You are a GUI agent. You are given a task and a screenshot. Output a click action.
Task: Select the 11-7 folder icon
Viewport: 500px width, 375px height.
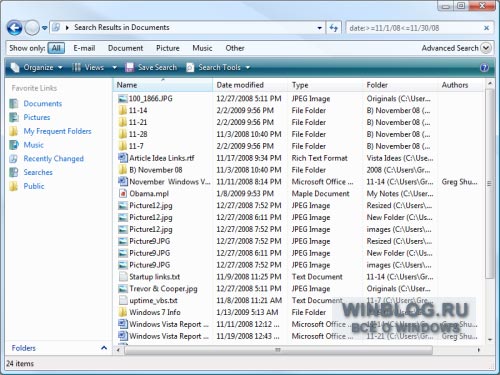123,146
